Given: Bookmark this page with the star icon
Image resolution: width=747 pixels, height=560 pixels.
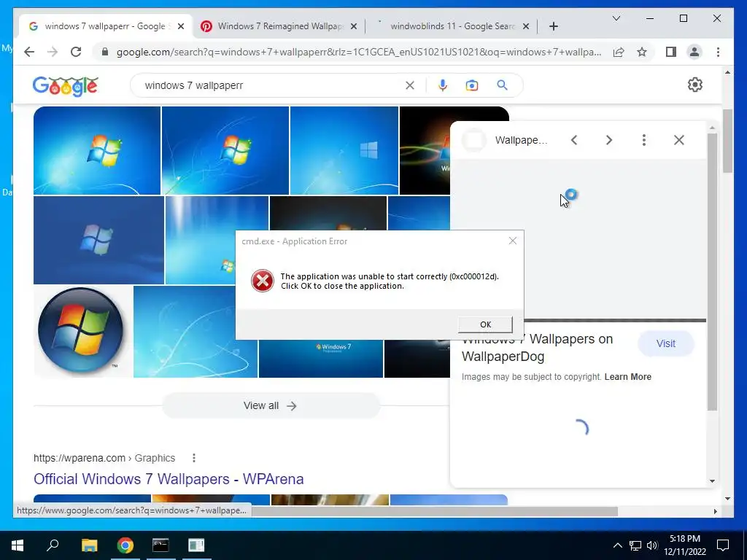Looking at the screenshot, I should (x=642, y=52).
